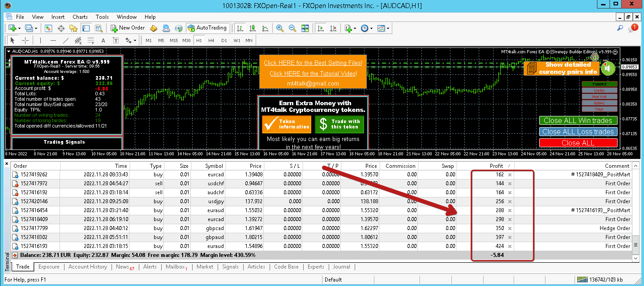Expand the Profiles dropdown arrow
This screenshot has width=644, height=286.
[x=36, y=28]
